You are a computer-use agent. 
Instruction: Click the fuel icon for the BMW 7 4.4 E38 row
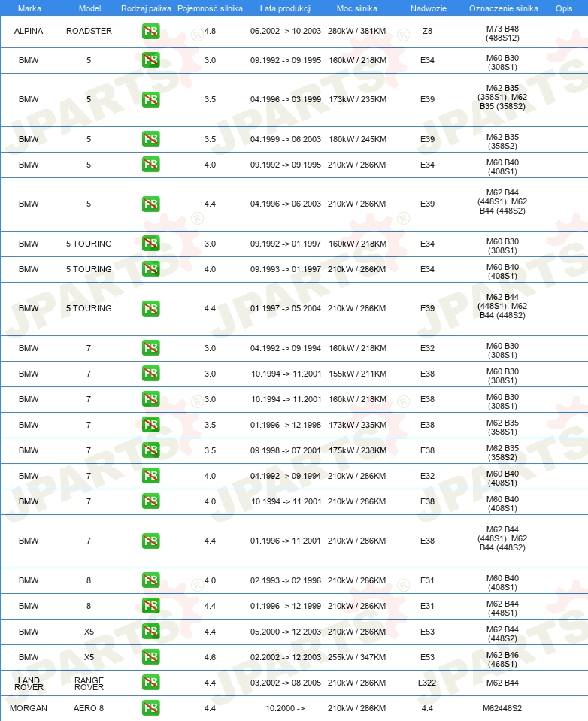pyautogui.click(x=151, y=541)
